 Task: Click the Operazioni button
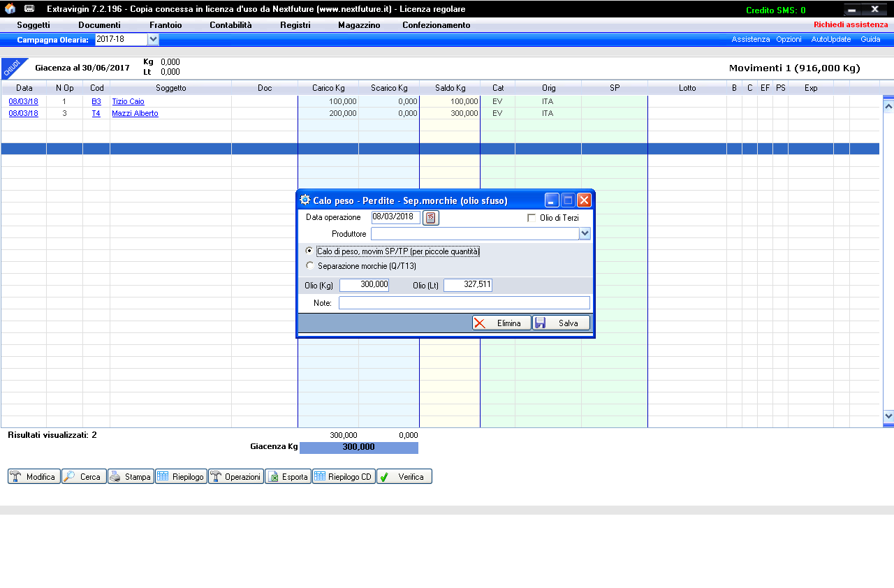(236, 477)
